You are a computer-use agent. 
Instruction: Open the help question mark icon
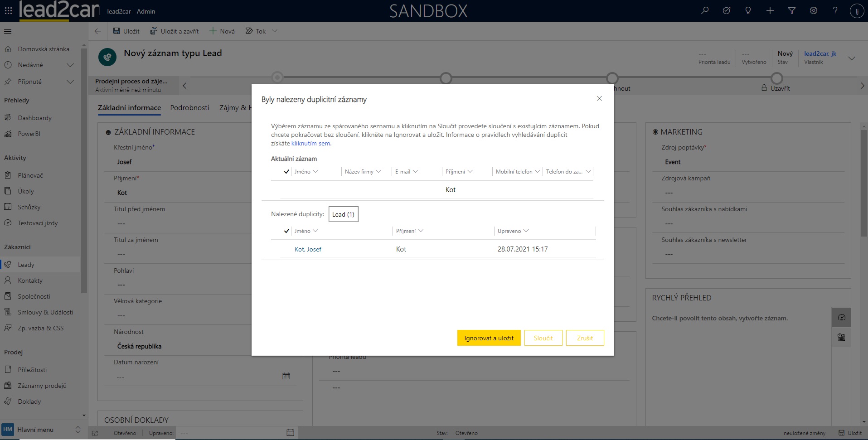[x=835, y=10]
